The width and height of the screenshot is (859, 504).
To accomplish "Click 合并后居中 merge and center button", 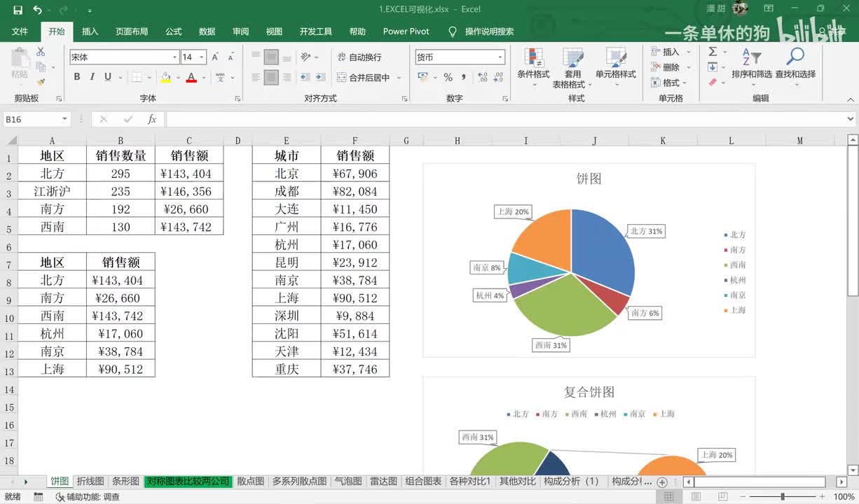I will pos(363,77).
